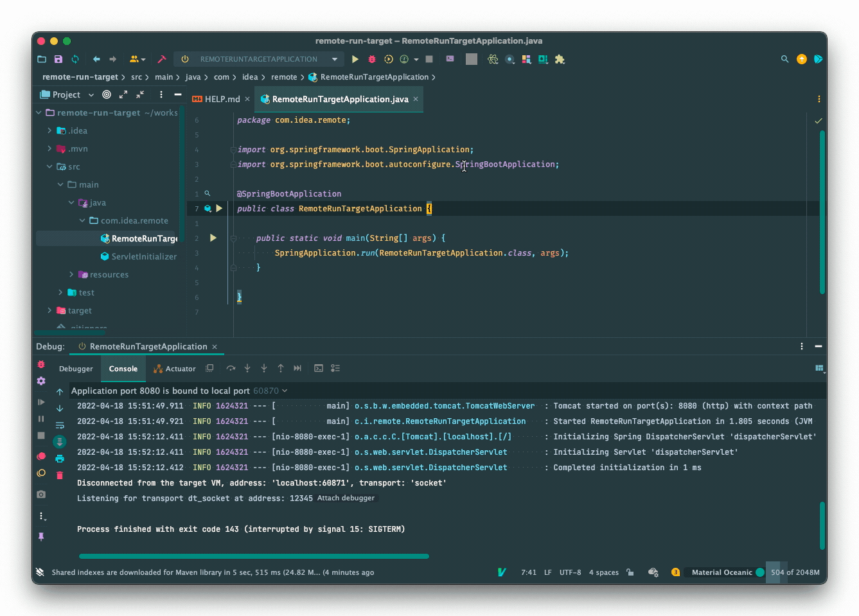Click Collapse All in Project panel

[140, 94]
